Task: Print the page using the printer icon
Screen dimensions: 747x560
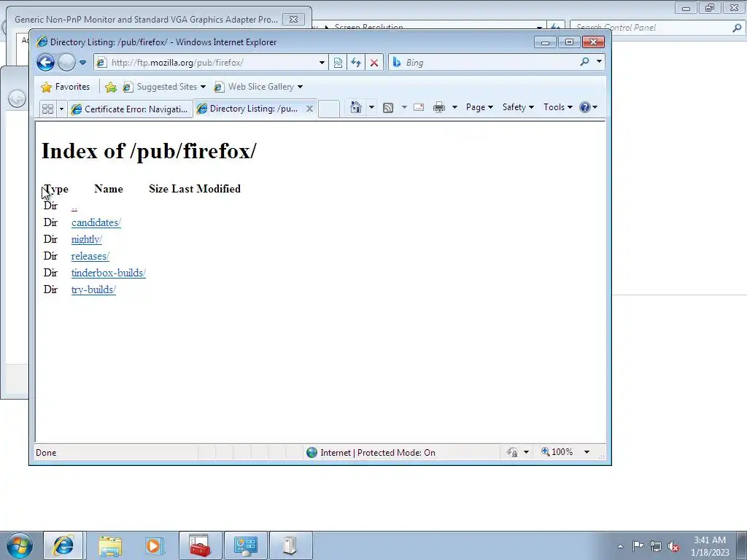Action: (x=438, y=107)
